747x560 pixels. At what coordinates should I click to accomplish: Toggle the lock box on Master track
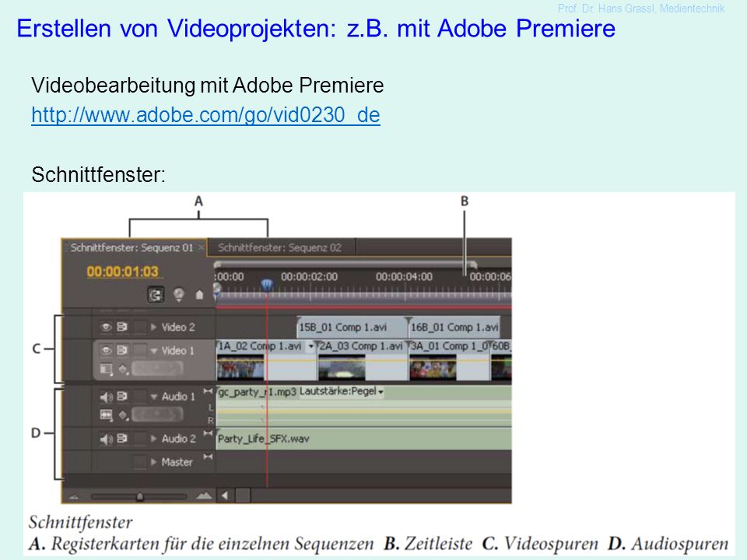(x=139, y=462)
